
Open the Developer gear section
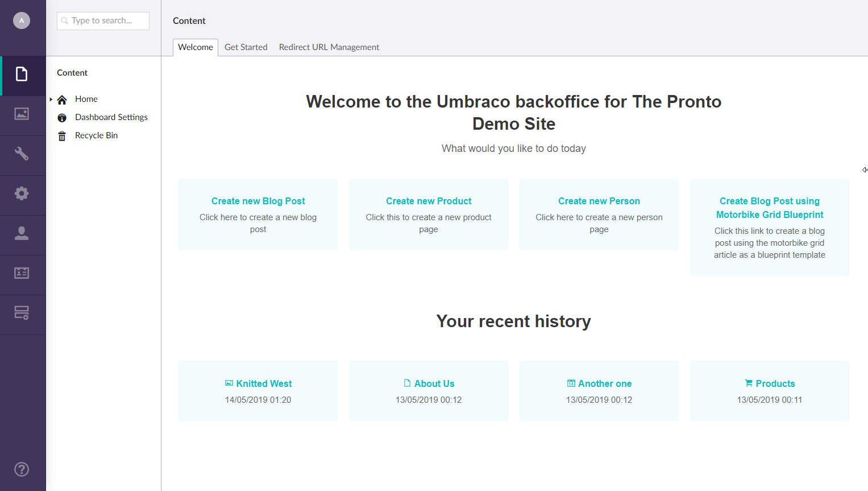(22, 193)
